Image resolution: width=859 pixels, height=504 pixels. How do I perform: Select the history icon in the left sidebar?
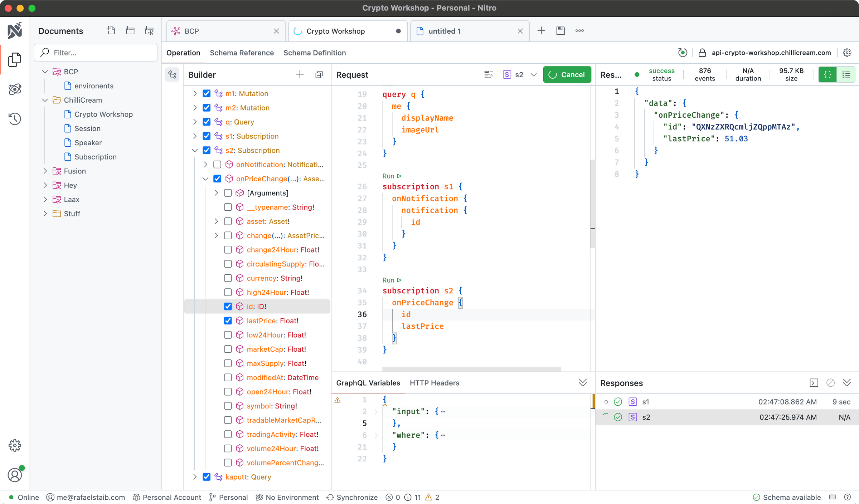[15, 119]
